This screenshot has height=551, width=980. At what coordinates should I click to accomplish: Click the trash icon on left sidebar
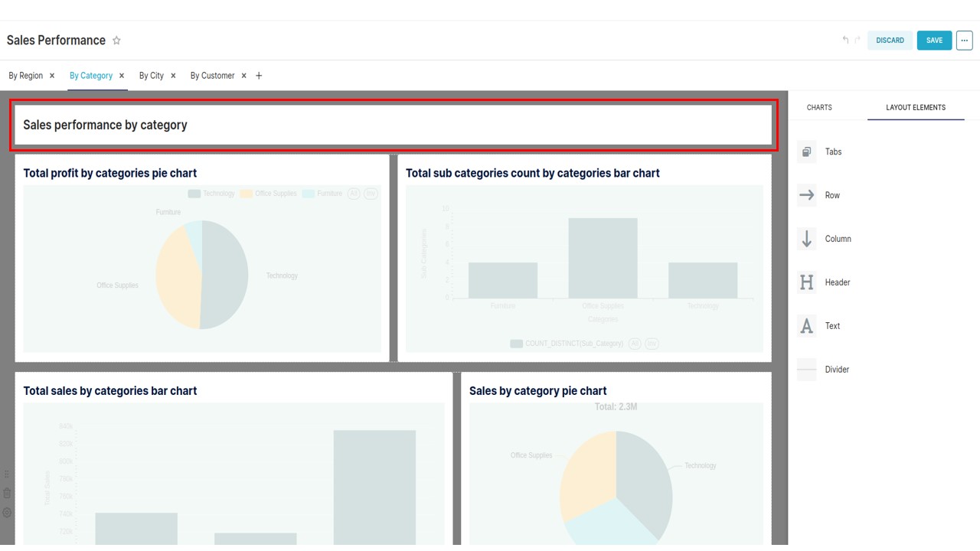(7, 493)
